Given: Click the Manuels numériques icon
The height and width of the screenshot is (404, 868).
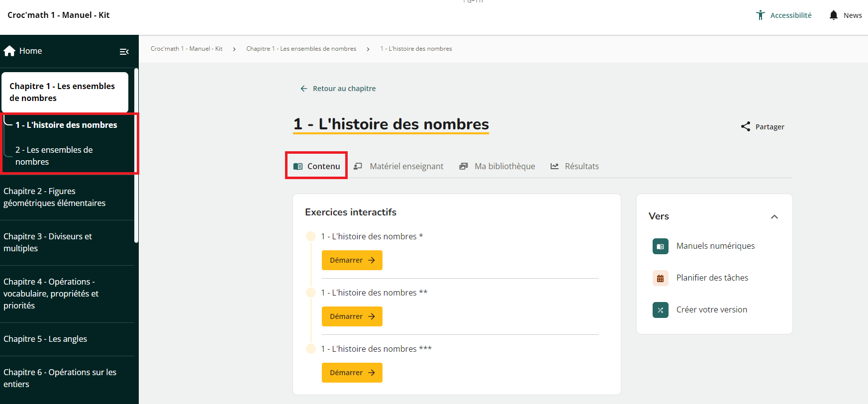Looking at the screenshot, I should 660,246.
